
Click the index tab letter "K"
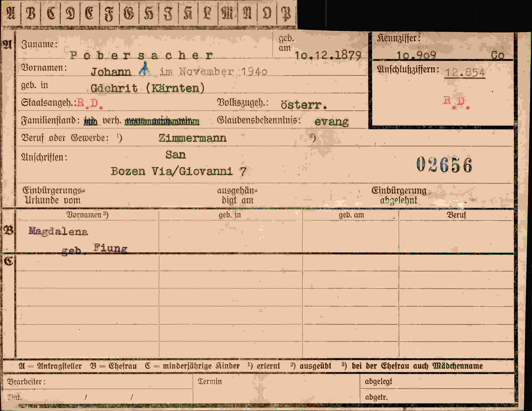tap(188, 13)
